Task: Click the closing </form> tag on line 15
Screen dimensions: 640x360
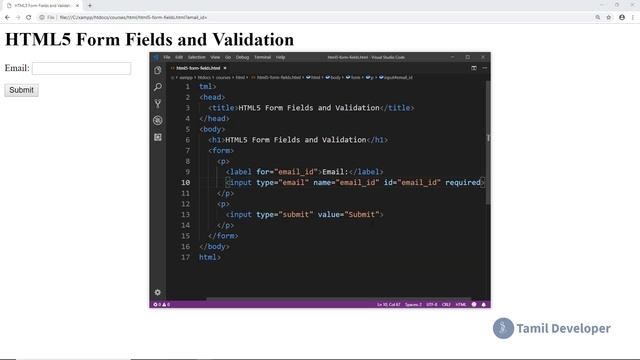Action: pyautogui.click(x=223, y=236)
